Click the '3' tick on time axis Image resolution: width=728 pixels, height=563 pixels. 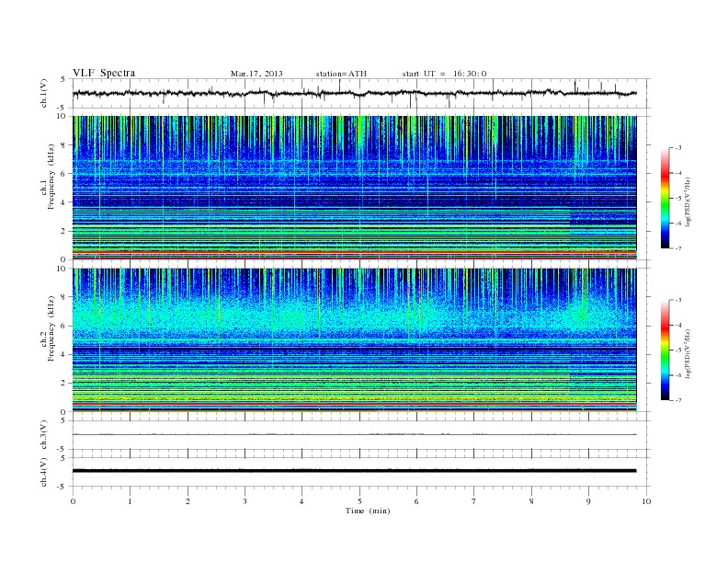pyautogui.click(x=245, y=501)
